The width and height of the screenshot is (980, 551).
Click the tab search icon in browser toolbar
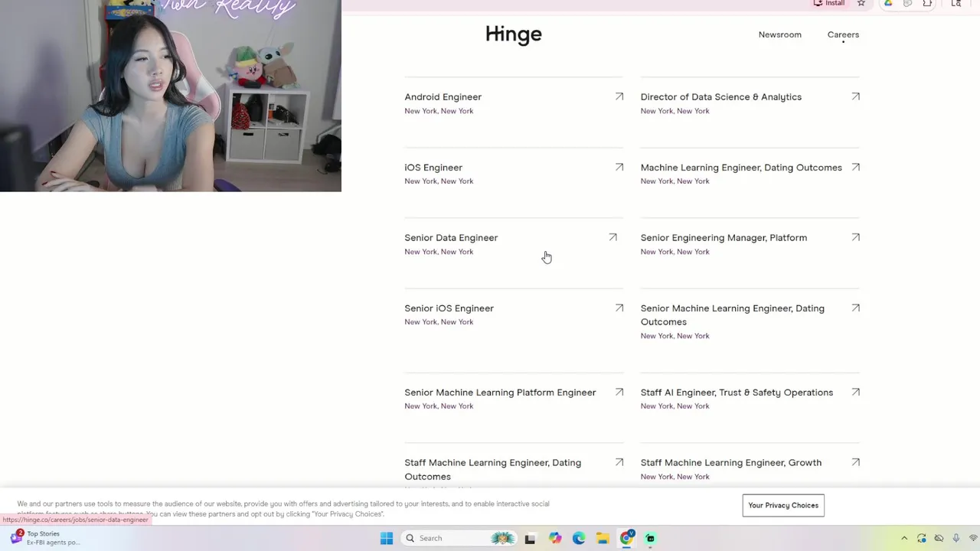(x=956, y=4)
